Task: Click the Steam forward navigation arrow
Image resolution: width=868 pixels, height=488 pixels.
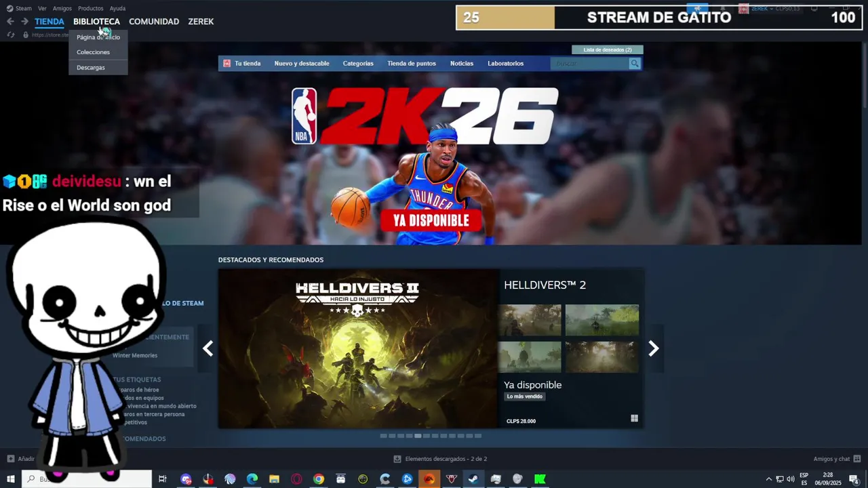Action: (x=24, y=22)
